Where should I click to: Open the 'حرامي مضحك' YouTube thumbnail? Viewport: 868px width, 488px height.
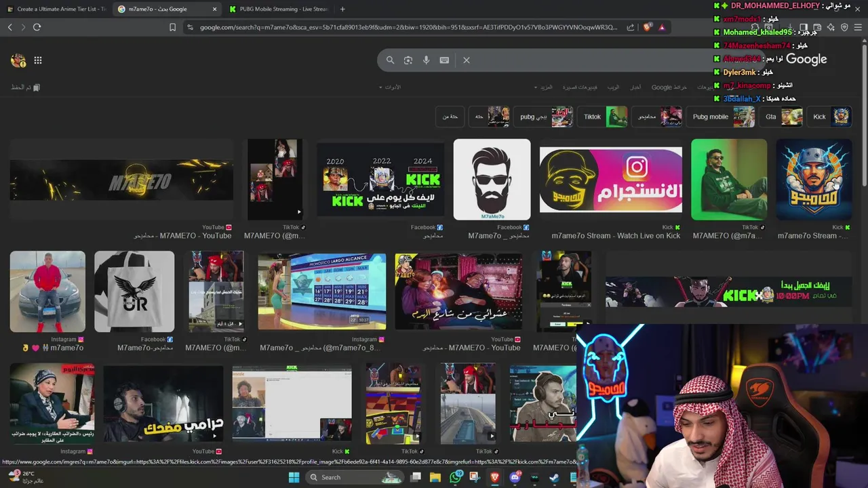(163, 404)
